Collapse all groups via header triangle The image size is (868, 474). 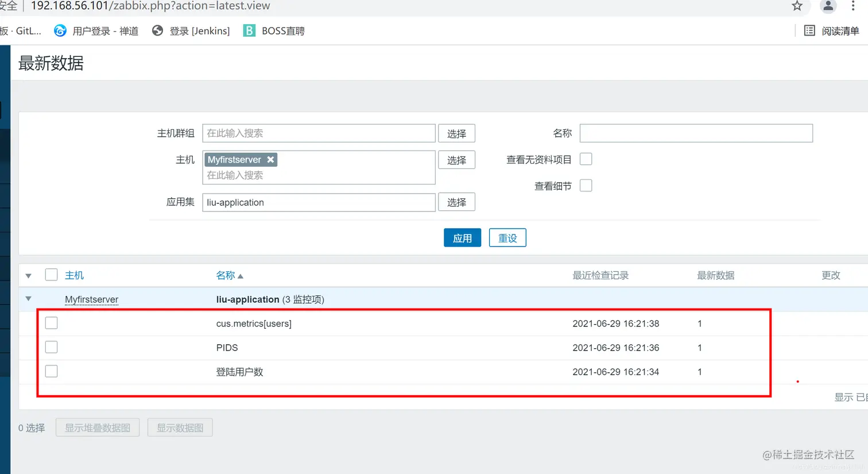pos(28,276)
